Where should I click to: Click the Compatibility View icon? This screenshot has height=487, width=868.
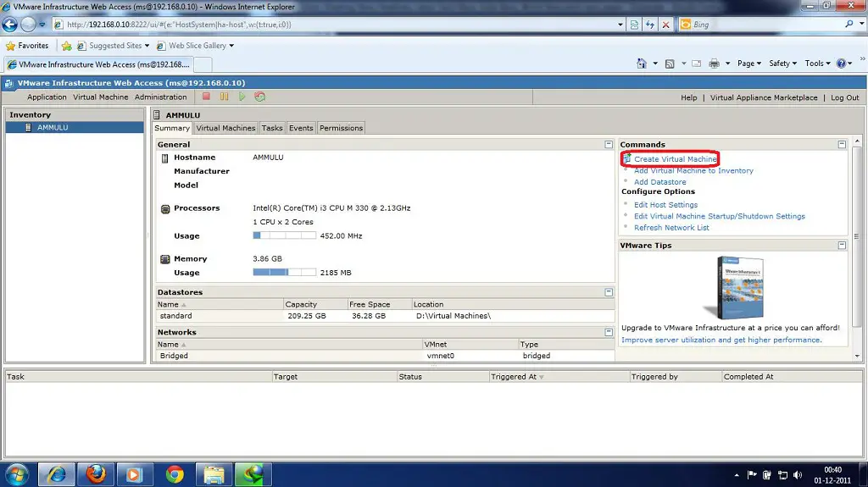point(634,25)
